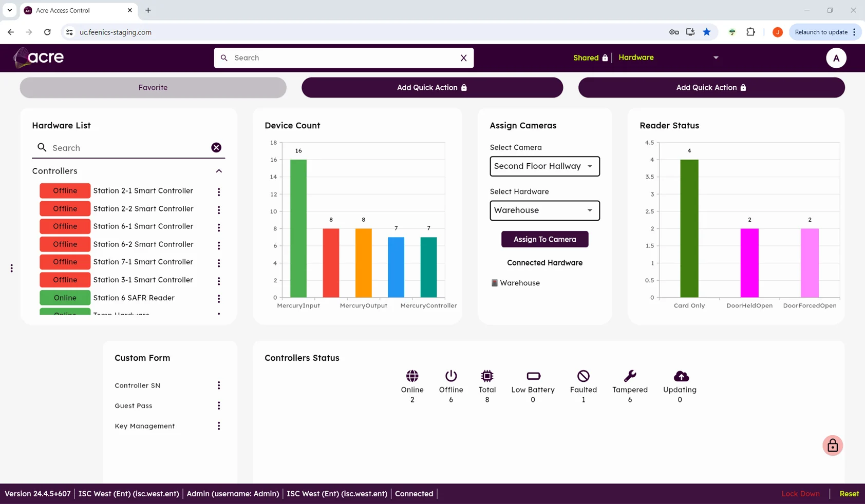Select the Total controllers chip icon
The height and width of the screenshot is (504, 865).
487,376
